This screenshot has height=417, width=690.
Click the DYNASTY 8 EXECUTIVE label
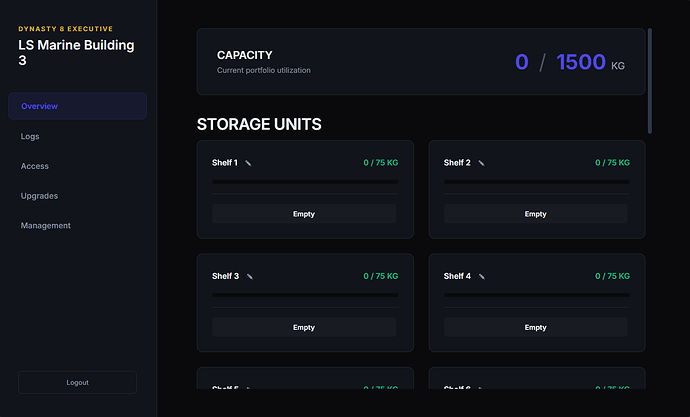(x=66, y=29)
